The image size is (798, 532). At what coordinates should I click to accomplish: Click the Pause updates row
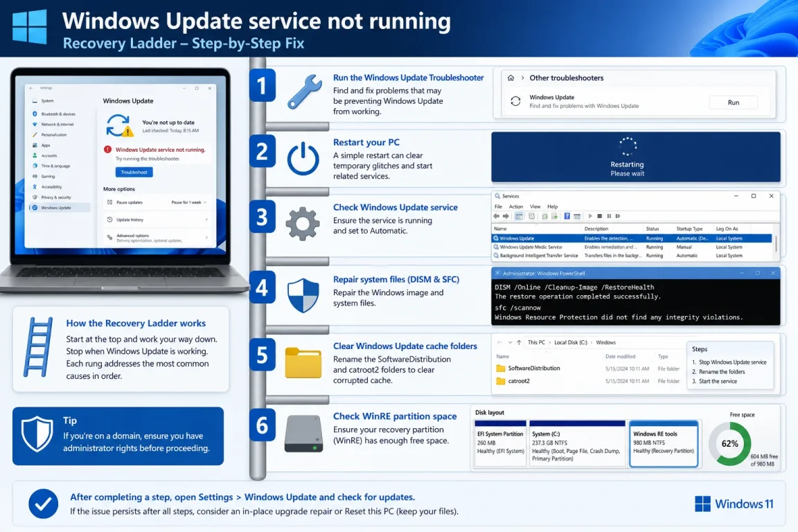pos(157,202)
